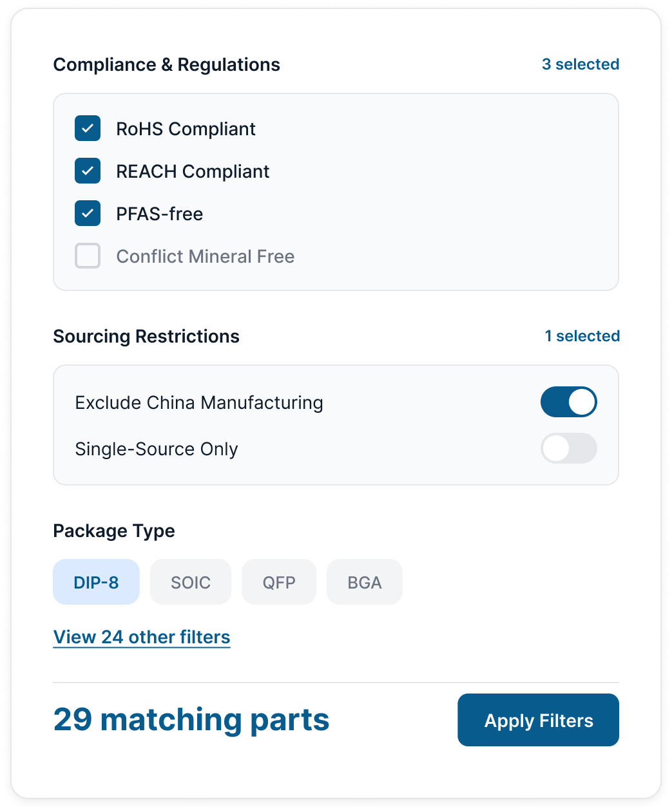Click the Compliance & Regulations heading

[x=167, y=64]
